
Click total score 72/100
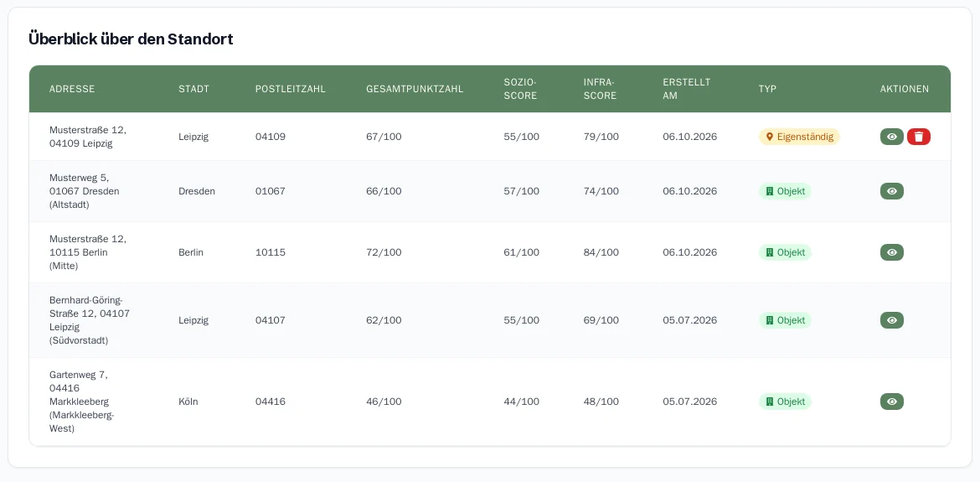pos(384,252)
